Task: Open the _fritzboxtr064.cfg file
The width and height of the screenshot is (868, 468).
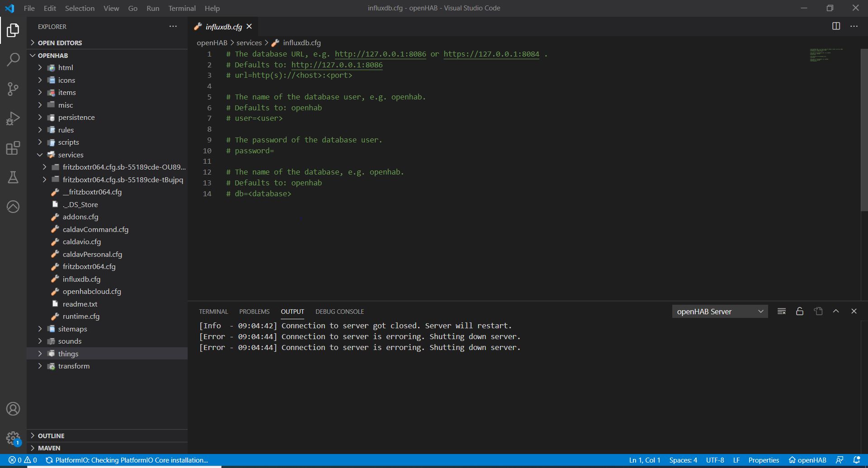Action: click(92, 192)
